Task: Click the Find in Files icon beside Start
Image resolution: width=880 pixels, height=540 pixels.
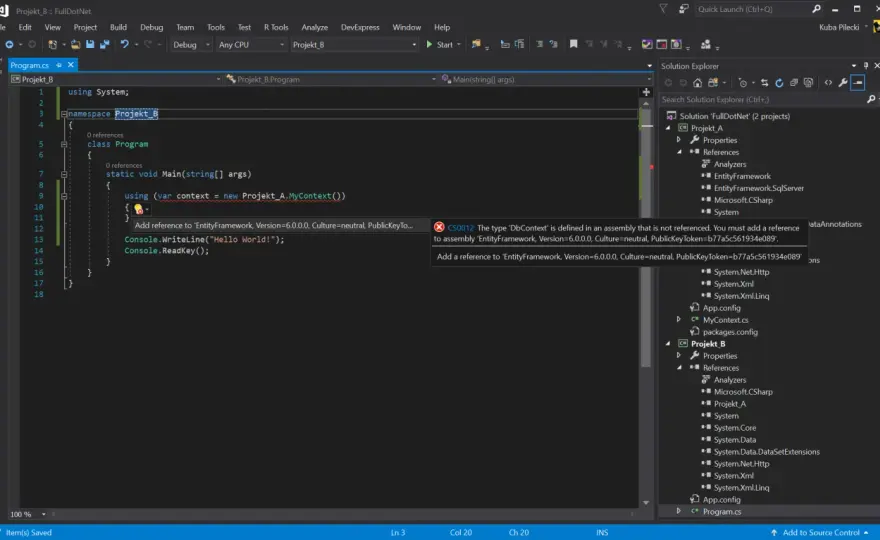Action: 476,44
